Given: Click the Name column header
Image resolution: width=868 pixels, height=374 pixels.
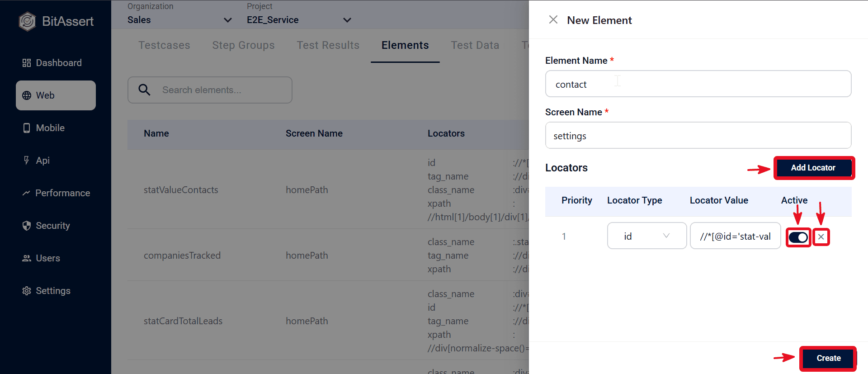Looking at the screenshot, I should (156, 133).
